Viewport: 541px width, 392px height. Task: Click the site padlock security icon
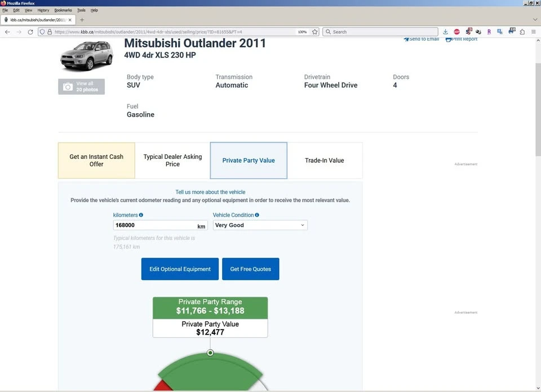50,32
